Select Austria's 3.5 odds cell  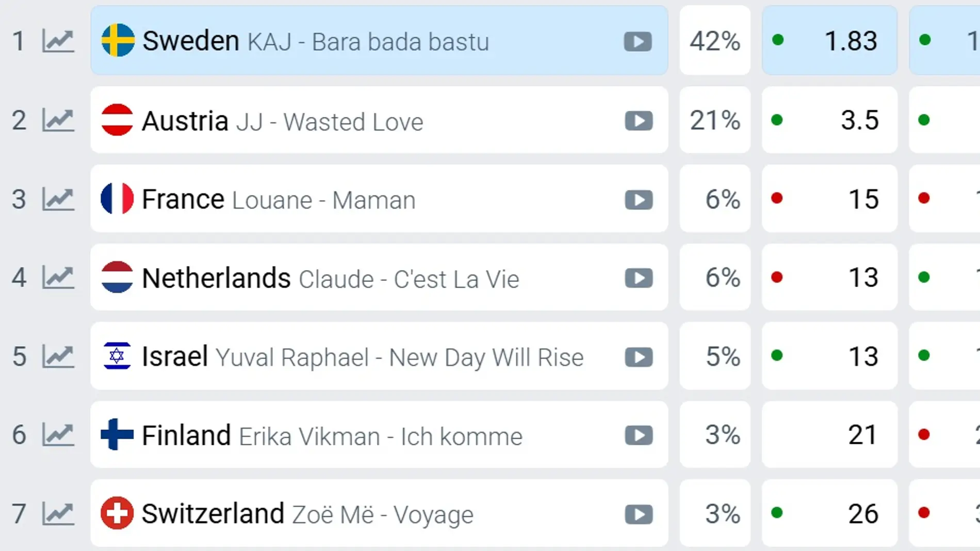[829, 120]
